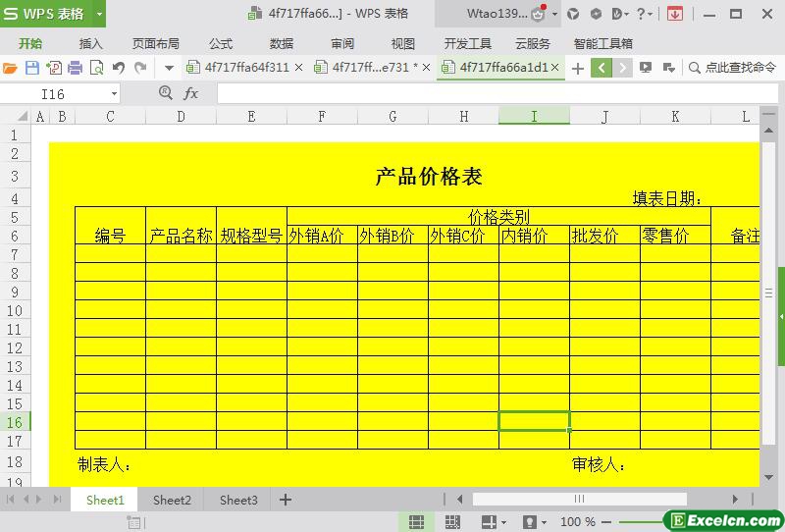The image size is (785, 532).
Task: Click the zoom out minus button
Action: (606, 522)
